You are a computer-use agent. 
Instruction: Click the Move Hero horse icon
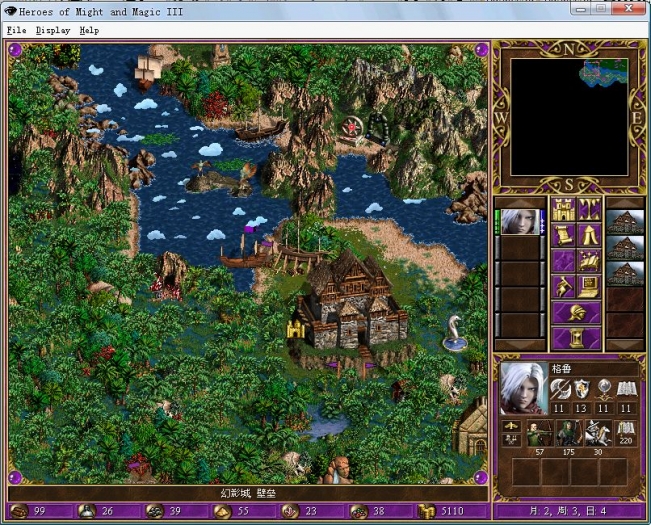563,261
